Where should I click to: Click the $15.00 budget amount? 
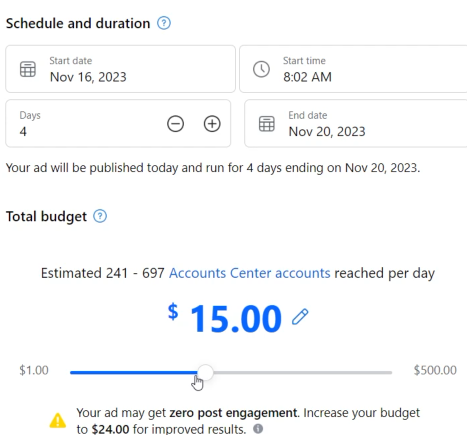click(x=225, y=318)
